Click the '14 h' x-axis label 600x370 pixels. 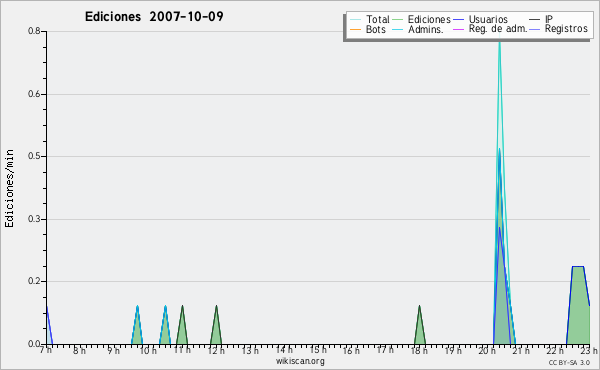click(x=284, y=350)
